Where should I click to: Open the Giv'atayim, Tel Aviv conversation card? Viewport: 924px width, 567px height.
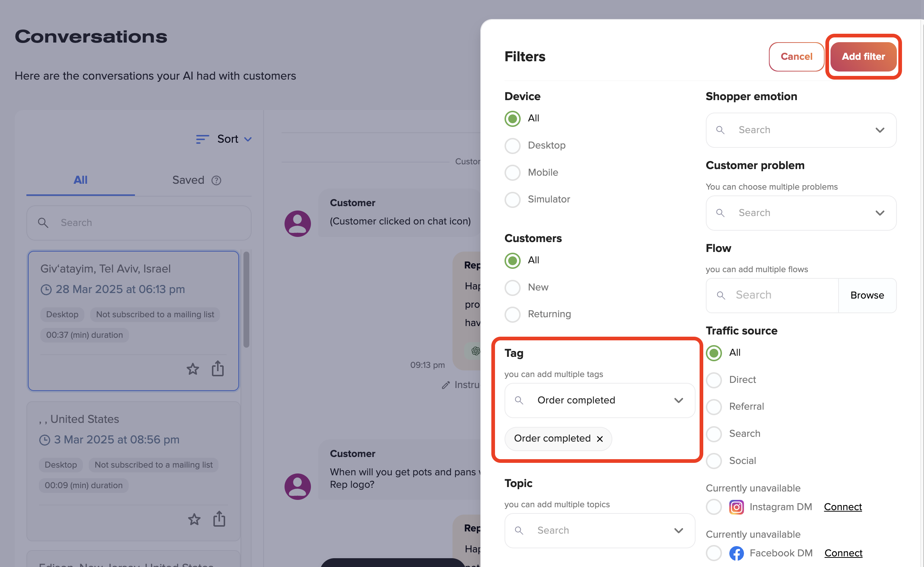pyautogui.click(x=133, y=321)
